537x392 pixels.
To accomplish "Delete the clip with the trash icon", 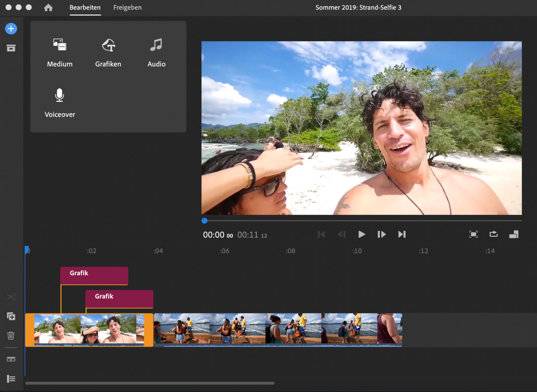I will (11, 335).
